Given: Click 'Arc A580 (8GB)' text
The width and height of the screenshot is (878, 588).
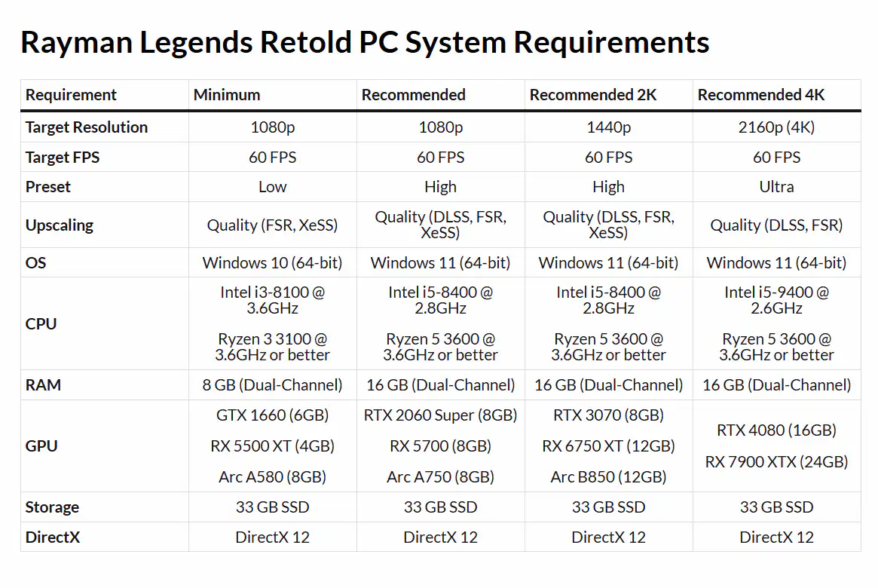Looking at the screenshot, I should click(273, 477).
